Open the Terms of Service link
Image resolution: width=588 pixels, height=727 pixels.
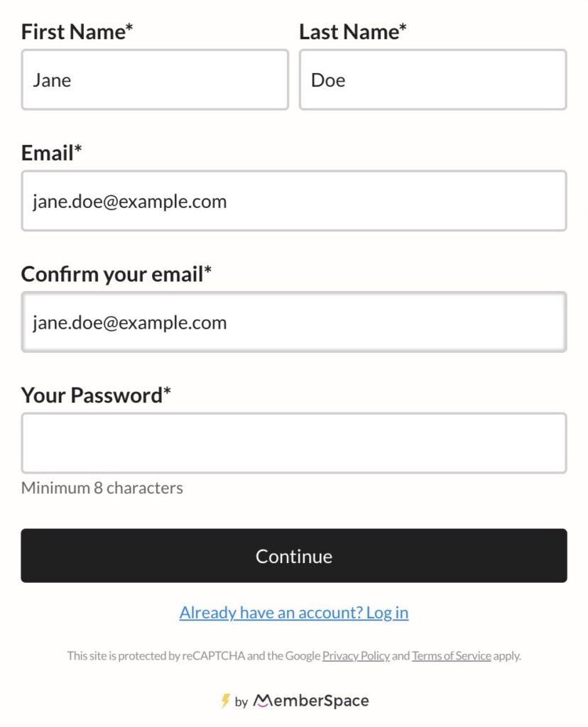tap(451, 656)
